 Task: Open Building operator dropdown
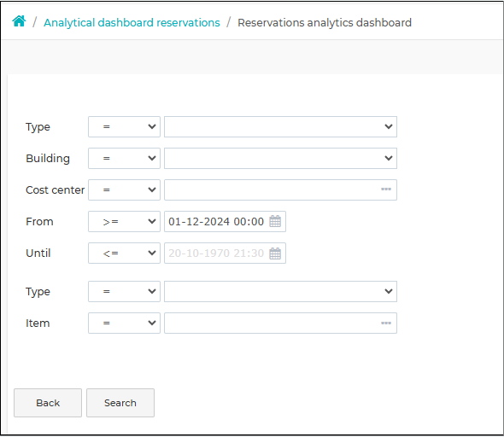pyautogui.click(x=124, y=158)
